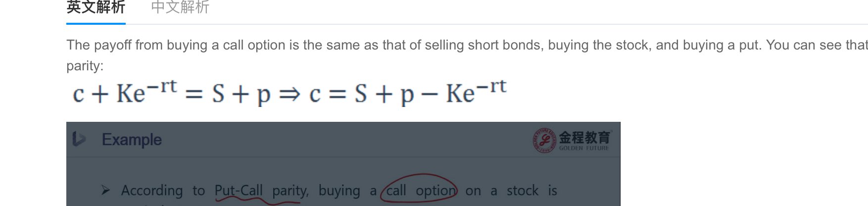Select the 英文解析 tab
This screenshot has height=206, width=868.
96,8
